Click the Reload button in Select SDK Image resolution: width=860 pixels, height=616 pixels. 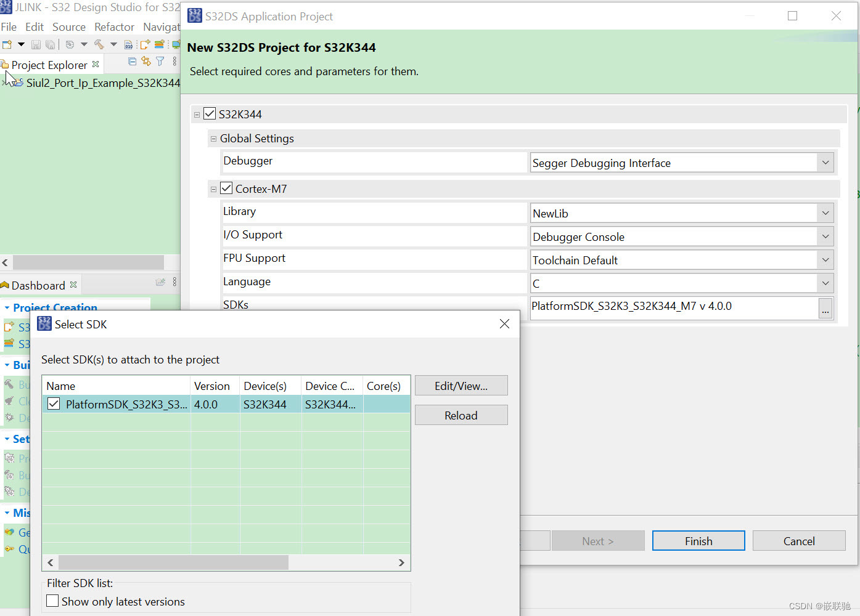(461, 415)
